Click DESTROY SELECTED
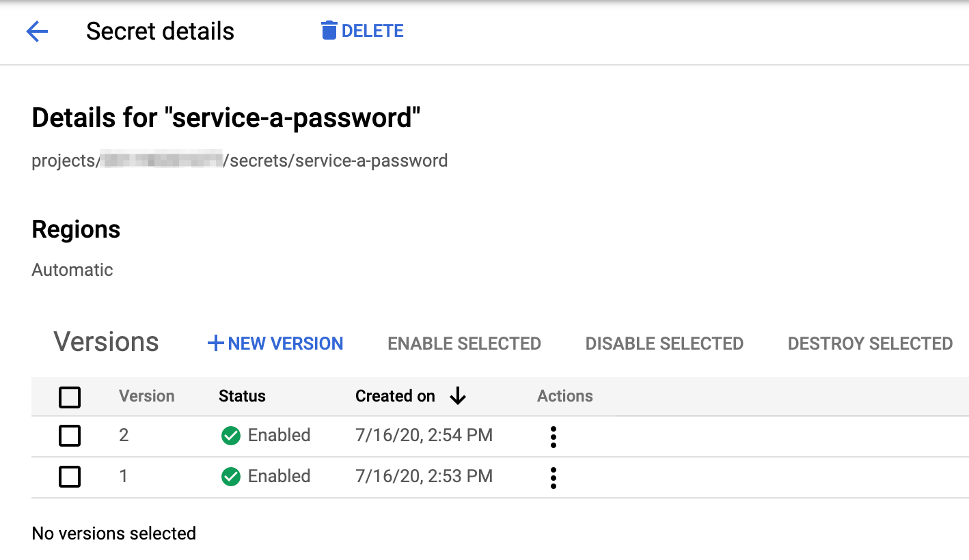 pos(869,344)
